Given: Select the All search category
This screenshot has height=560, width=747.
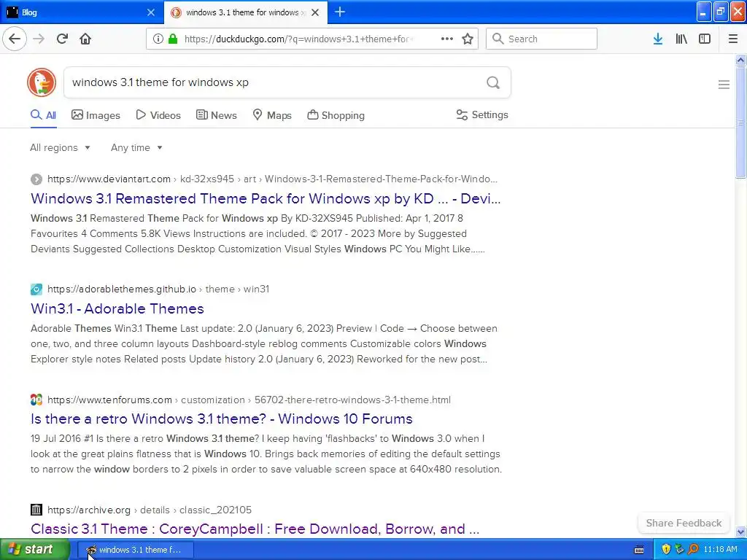Looking at the screenshot, I should (43, 115).
